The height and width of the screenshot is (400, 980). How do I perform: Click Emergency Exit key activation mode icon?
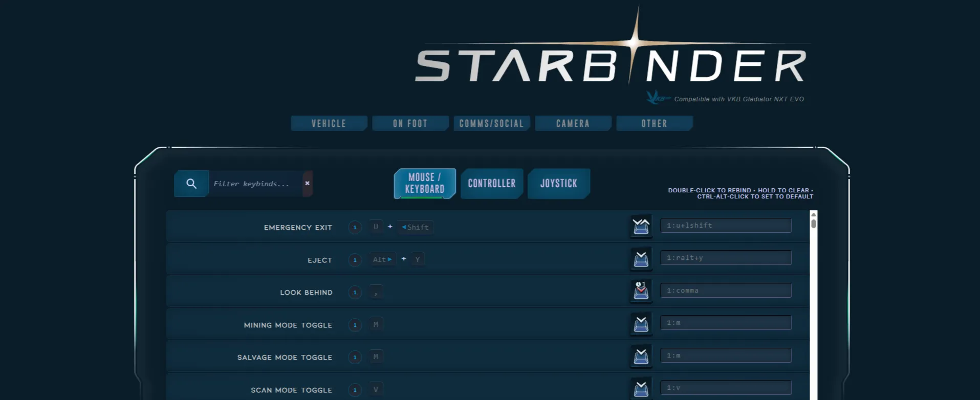tap(641, 226)
